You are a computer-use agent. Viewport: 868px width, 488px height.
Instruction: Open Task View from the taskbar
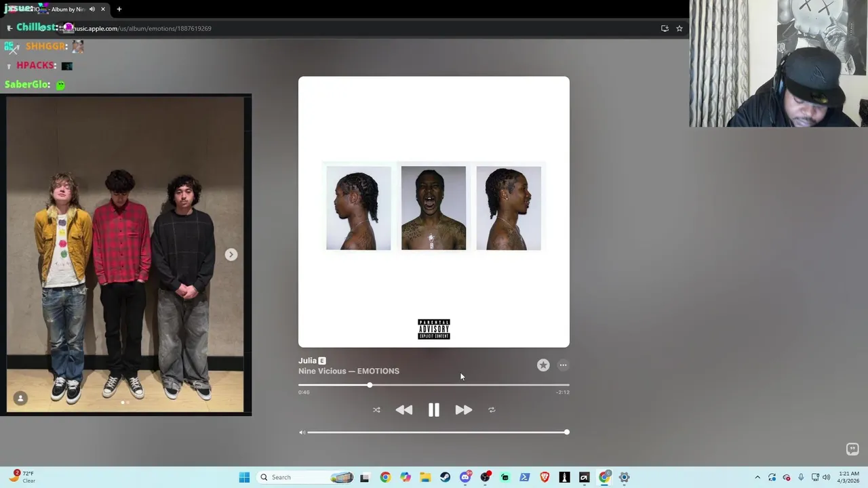point(365,477)
